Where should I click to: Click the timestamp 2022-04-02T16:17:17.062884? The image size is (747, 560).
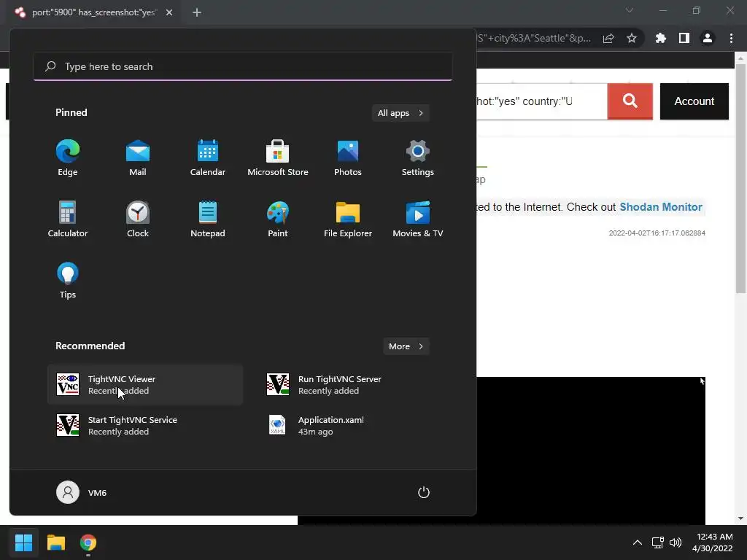pyautogui.click(x=657, y=233)
